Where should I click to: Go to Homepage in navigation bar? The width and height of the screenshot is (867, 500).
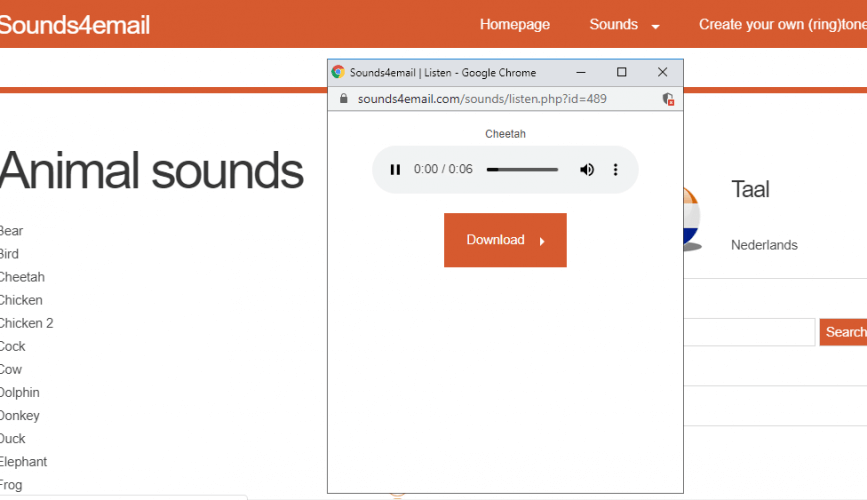(x=515, y=24)
